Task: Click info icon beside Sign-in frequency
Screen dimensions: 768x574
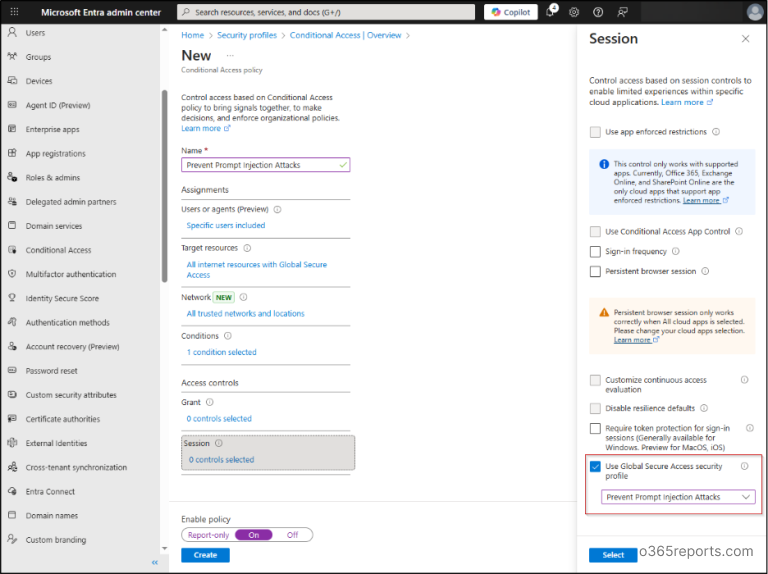Action: tap(676, 251)
